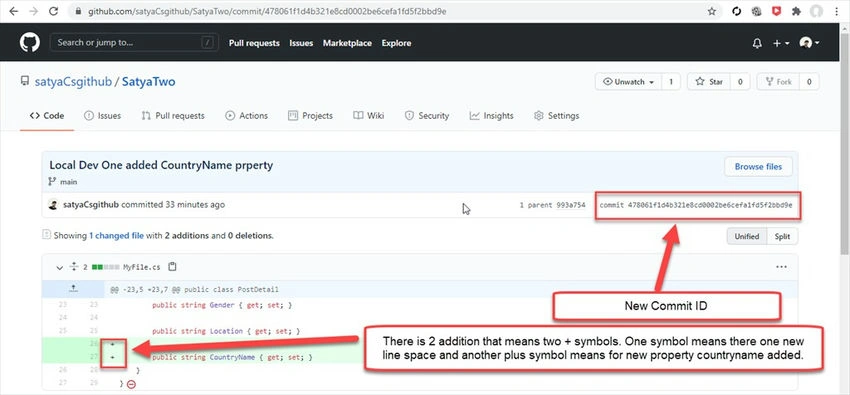
Task: Go to GitHub home via Octocat logo
Action: [x=30, y=43]
